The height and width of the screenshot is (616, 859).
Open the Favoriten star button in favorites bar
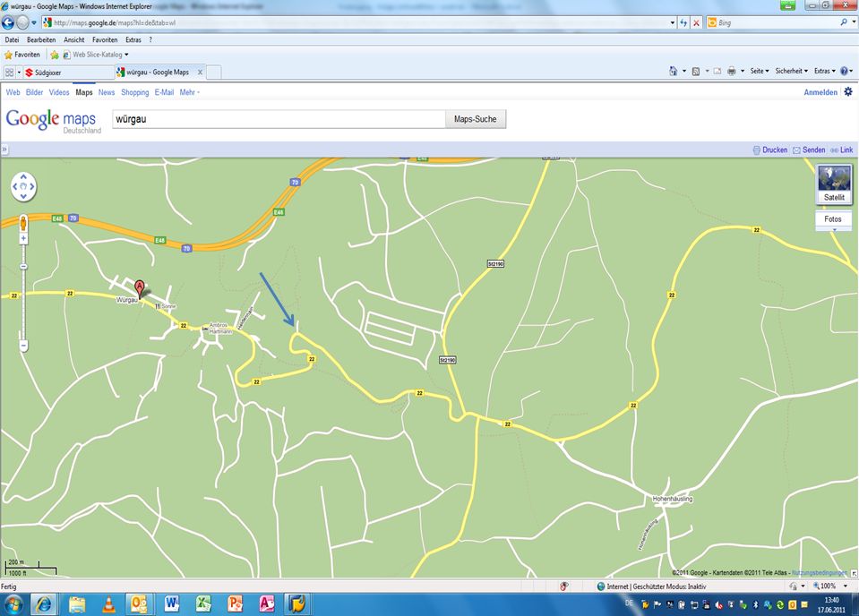click(21, 55)
